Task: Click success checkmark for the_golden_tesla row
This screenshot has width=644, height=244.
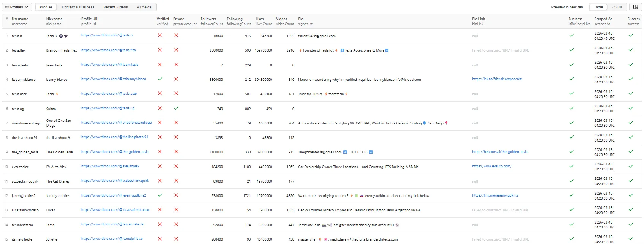Action: click(x=631, y=151)
